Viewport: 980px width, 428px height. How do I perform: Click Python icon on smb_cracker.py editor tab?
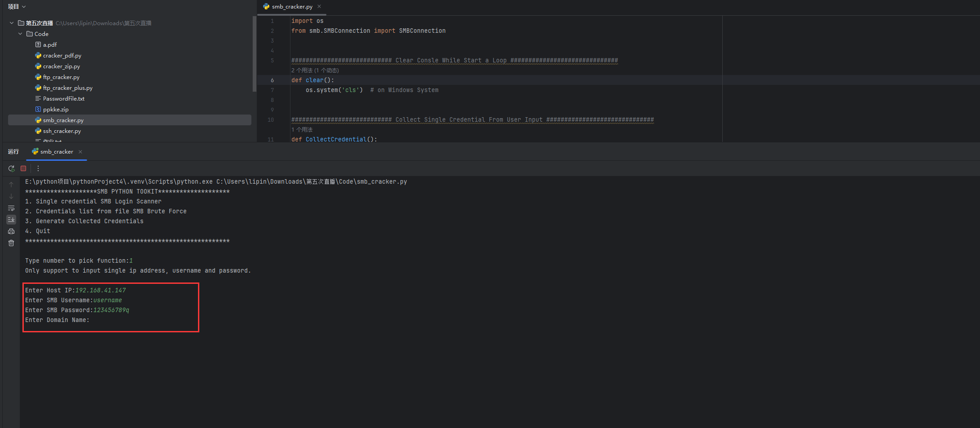point(266,6)
